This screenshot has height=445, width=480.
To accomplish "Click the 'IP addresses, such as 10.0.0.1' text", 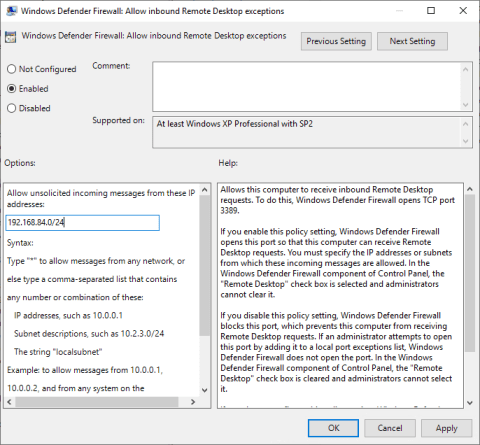I will [68, 315].
